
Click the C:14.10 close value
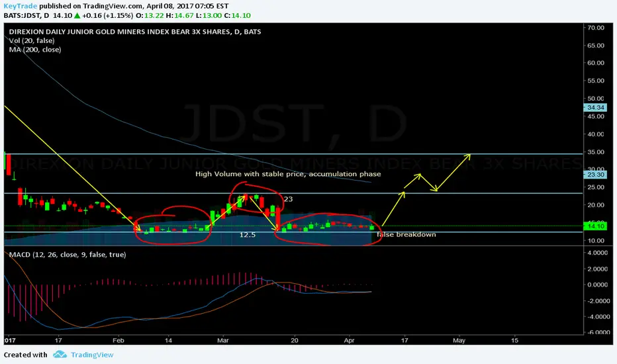pos(238,16)
